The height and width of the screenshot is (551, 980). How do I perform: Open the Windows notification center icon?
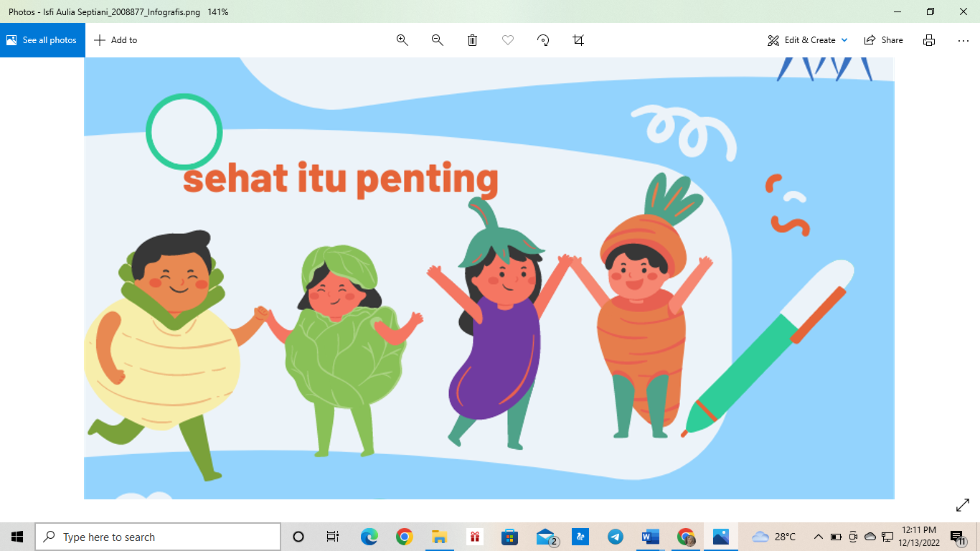click(x=957, y=537)
